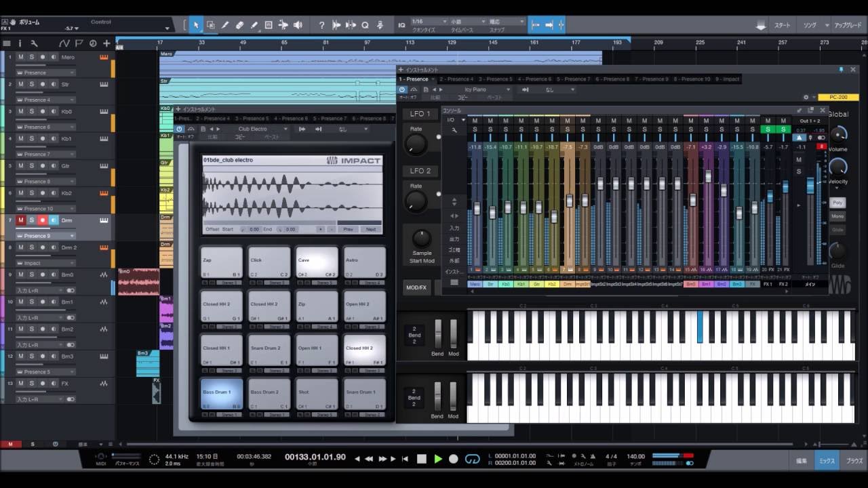Click the main Out 1+2 fader
This screenshot has width=868, height=488.
(x=810, y=186)
